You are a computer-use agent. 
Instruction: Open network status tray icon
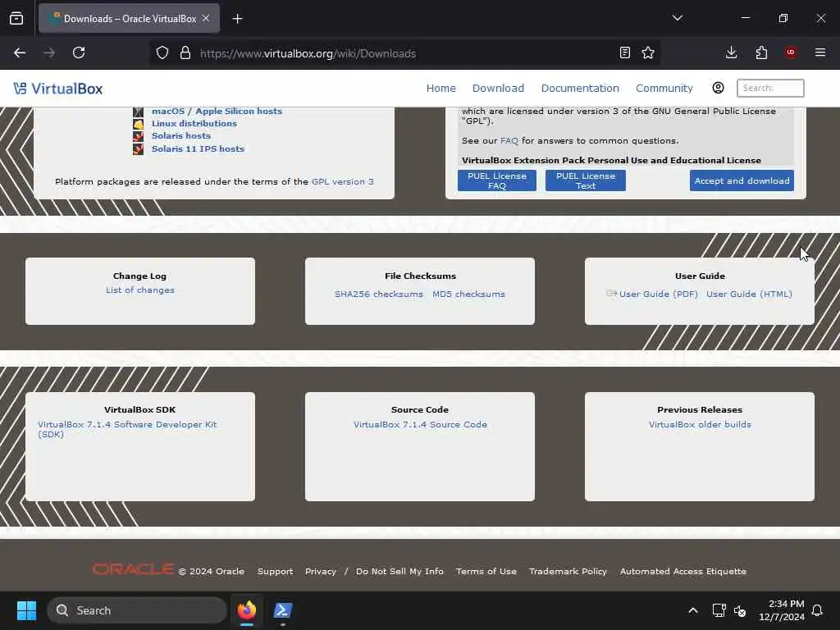[719, 610]
